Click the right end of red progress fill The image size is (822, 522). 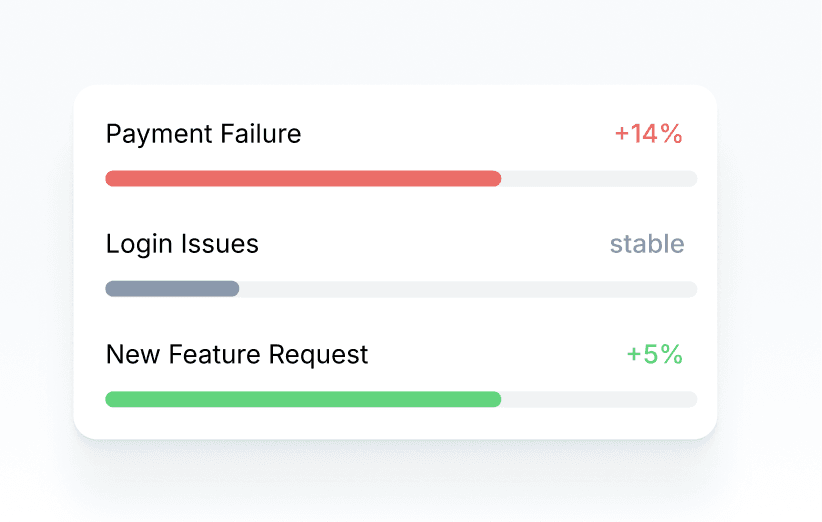[x=495, y=179]
